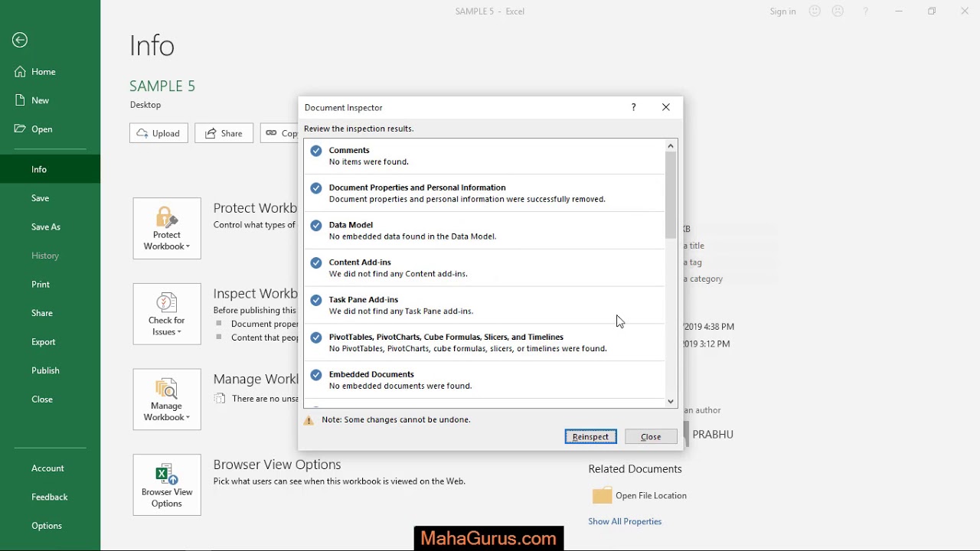Click the Upload button
This screenshot has width=980, height=551.
(158, 133)
